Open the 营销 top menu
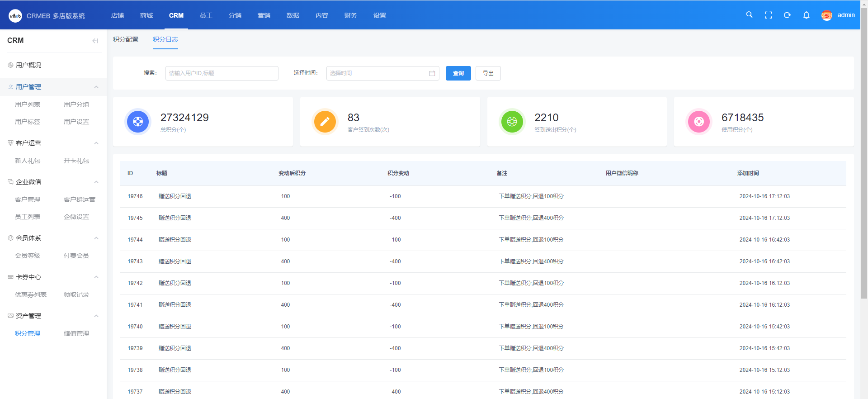 coord(264,15)
